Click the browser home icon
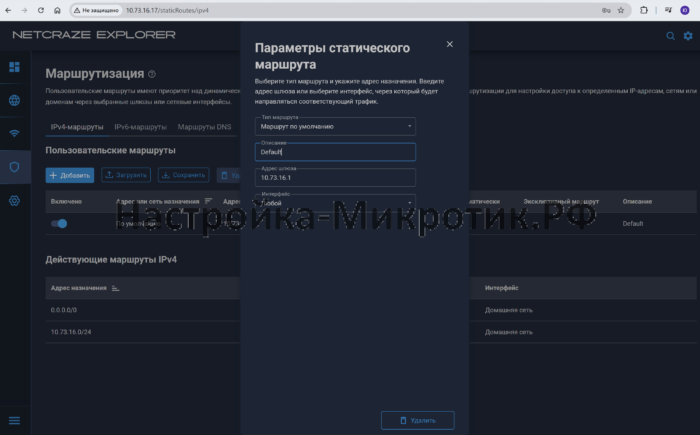This screenshot has height=435, width=700. (x=57, y=10)
